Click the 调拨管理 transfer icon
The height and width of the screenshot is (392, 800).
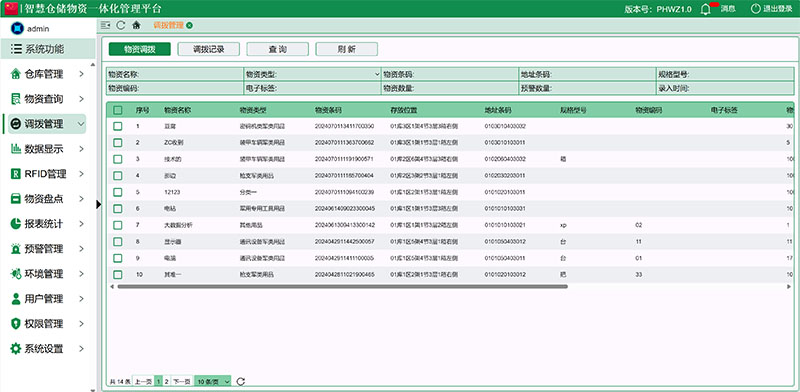(x=16, y=124)
